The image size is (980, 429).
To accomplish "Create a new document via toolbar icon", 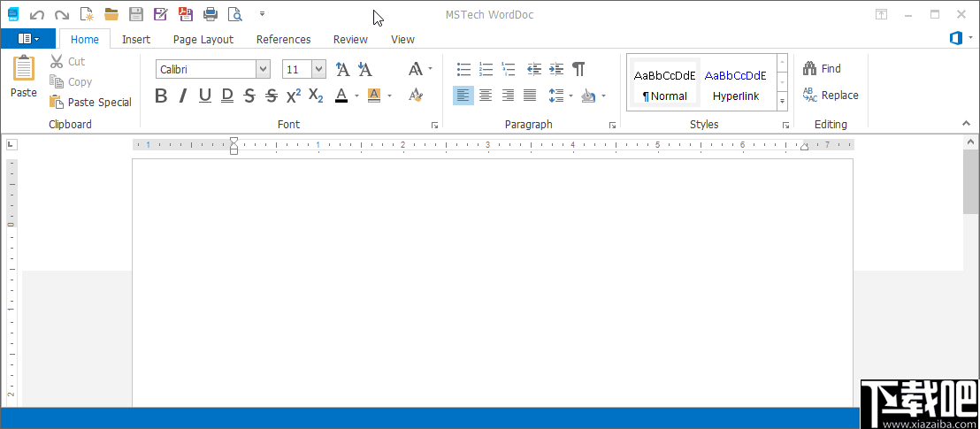I will pyautogui.click(x=87, y=14).
